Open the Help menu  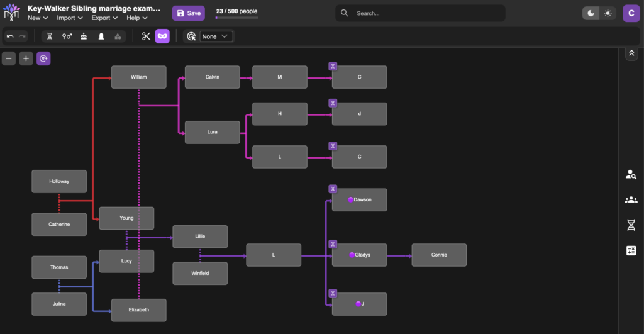[136, 18]
